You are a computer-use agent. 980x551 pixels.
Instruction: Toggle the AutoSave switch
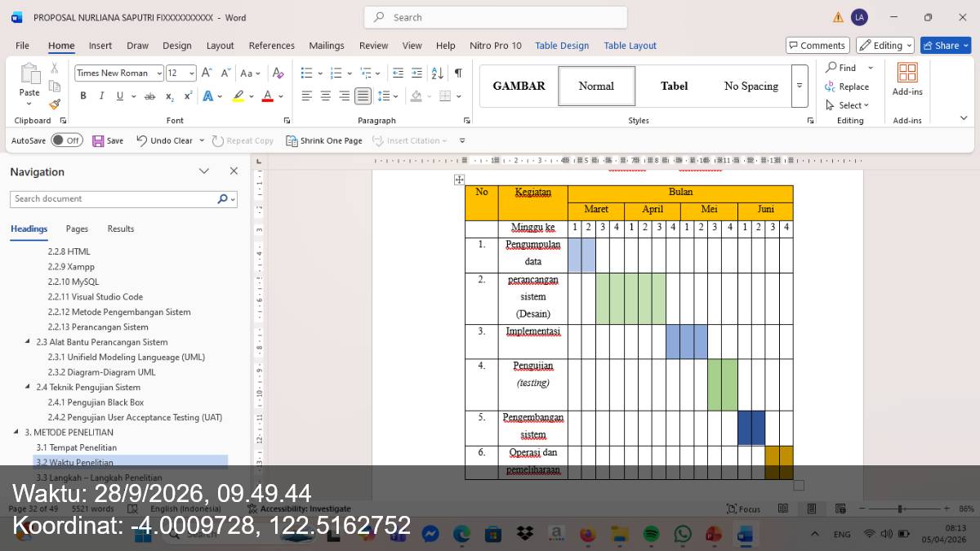[67, 140]
